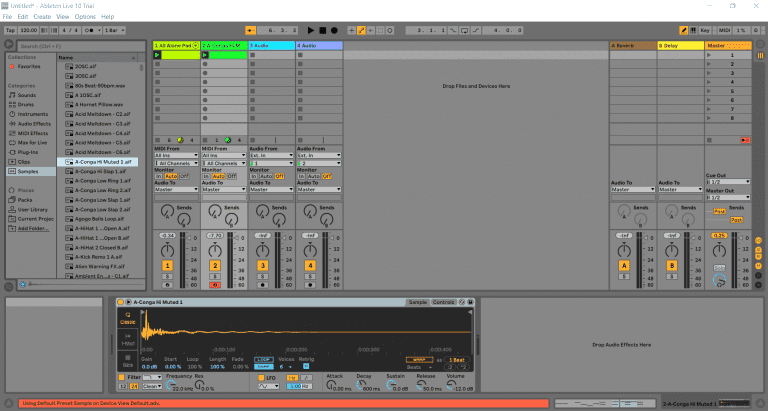Set track 1 monitor to In
Image resolution: width=768 pixels, height=411 pixels.
[159, 176]
